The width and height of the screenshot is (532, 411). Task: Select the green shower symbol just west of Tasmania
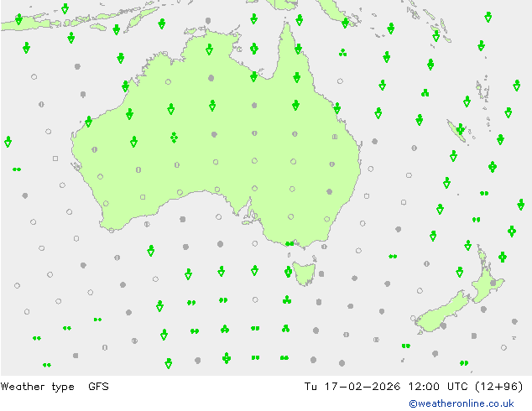[288, 272]
